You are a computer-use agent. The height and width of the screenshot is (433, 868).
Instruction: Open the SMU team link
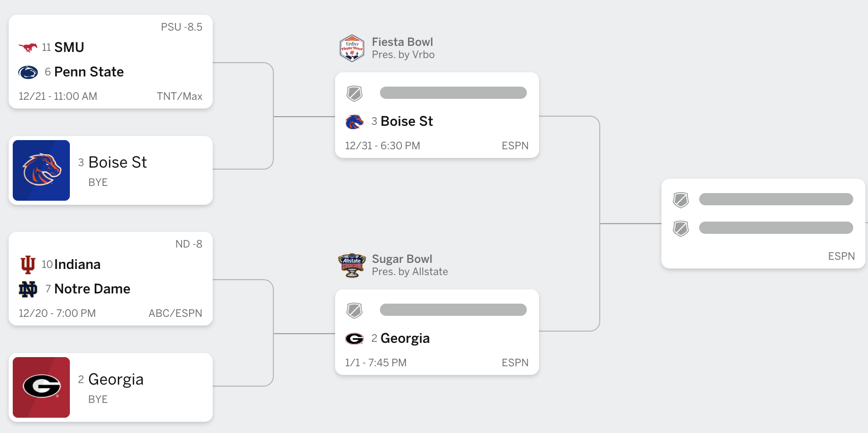pos(69,47)
